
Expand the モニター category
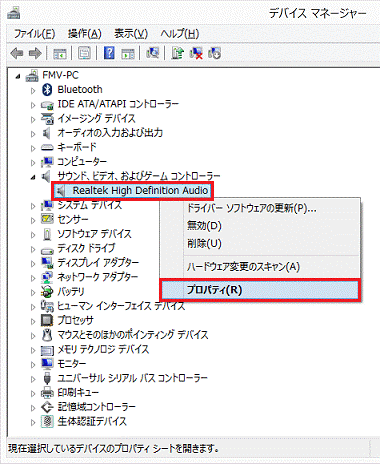[x=33, y=364]
